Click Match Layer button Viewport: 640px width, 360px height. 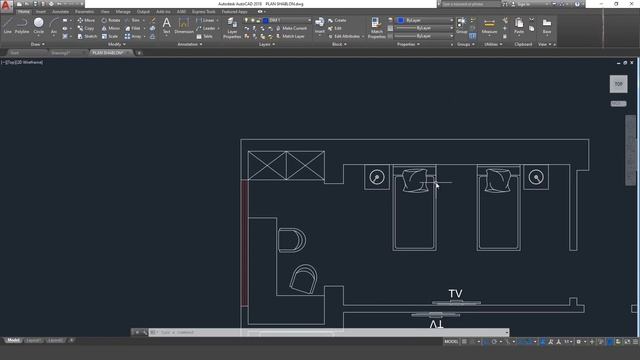[290, 36]
